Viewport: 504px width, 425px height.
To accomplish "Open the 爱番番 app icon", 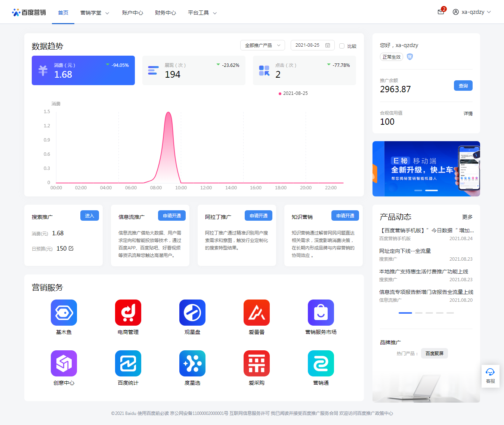I will (x=257, y=313).
